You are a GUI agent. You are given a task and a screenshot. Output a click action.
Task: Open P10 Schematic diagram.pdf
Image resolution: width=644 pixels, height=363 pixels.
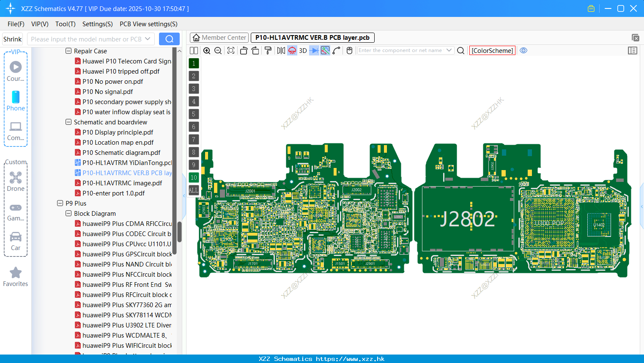coord(118,152)
